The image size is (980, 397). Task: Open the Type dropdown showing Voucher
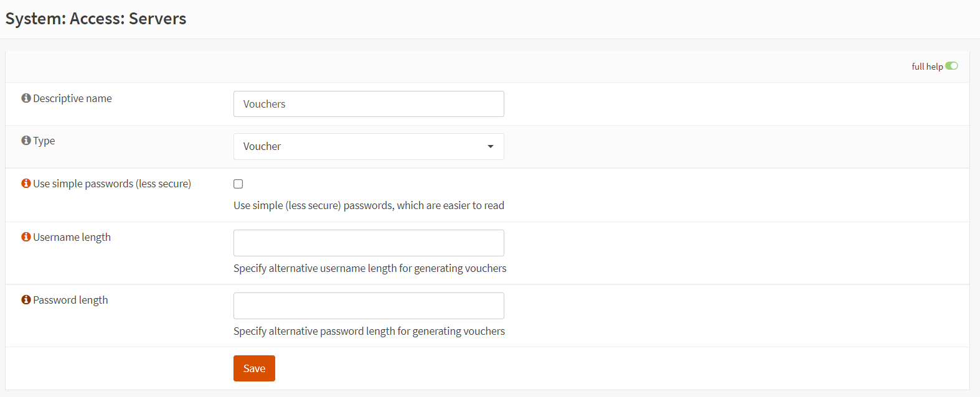(369, 147)
